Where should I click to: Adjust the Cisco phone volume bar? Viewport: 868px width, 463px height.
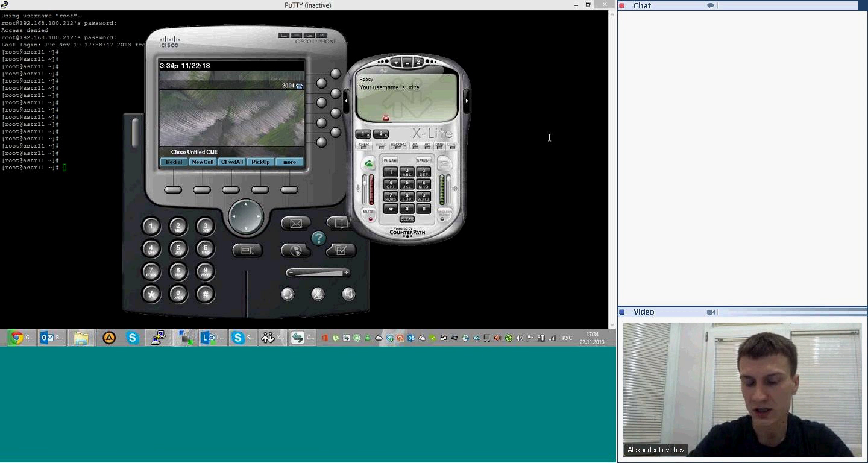pos(318,273)
